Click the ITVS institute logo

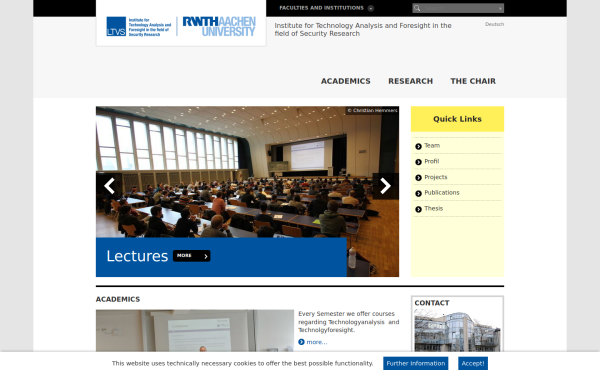coord(139,27)
